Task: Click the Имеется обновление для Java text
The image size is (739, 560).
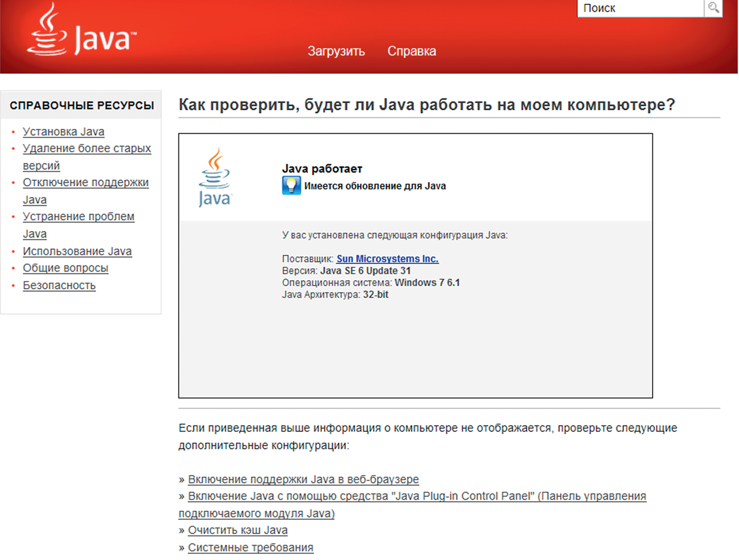Action: pos(375,186)
